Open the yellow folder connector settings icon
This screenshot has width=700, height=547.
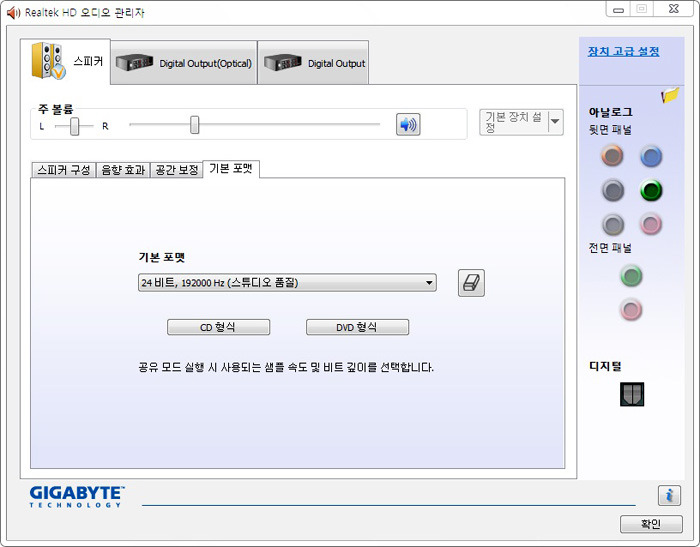670,95
